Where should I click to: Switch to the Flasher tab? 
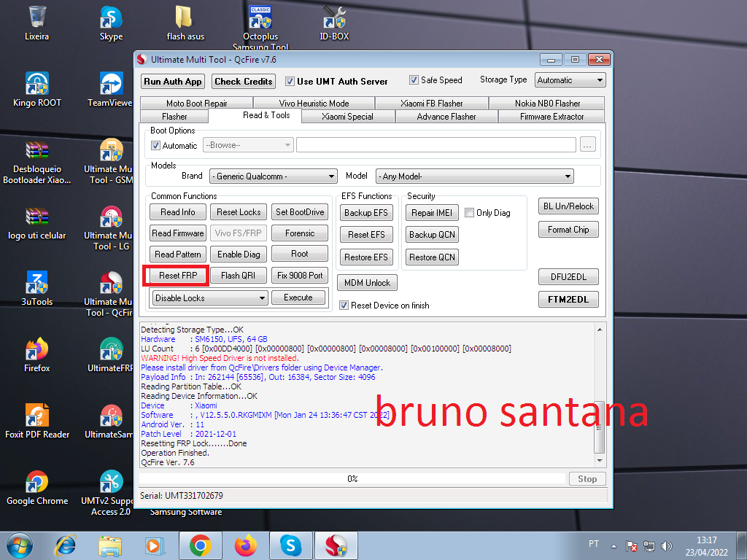(x=174, y=117)
